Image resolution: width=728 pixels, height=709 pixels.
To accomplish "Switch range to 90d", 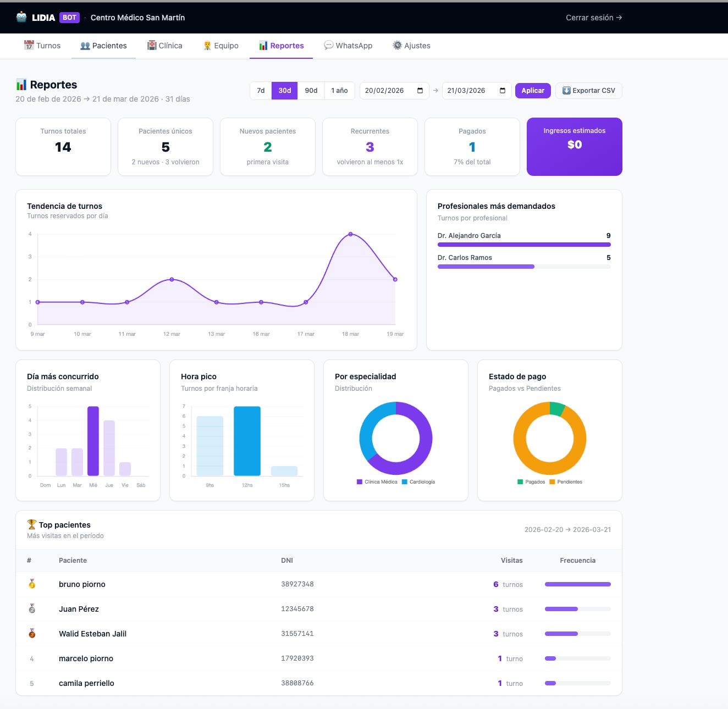I will tap(311, 91).
